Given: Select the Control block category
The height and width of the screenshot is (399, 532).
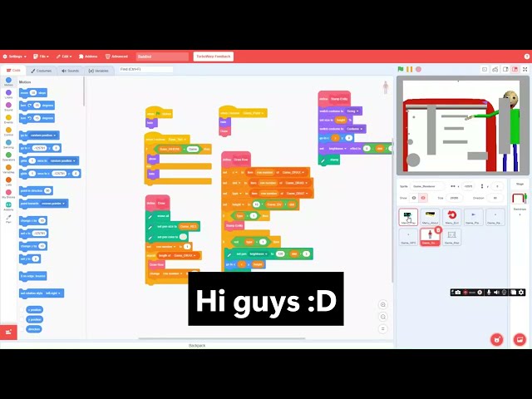Looking at the screenshot, I should [8, 132].
